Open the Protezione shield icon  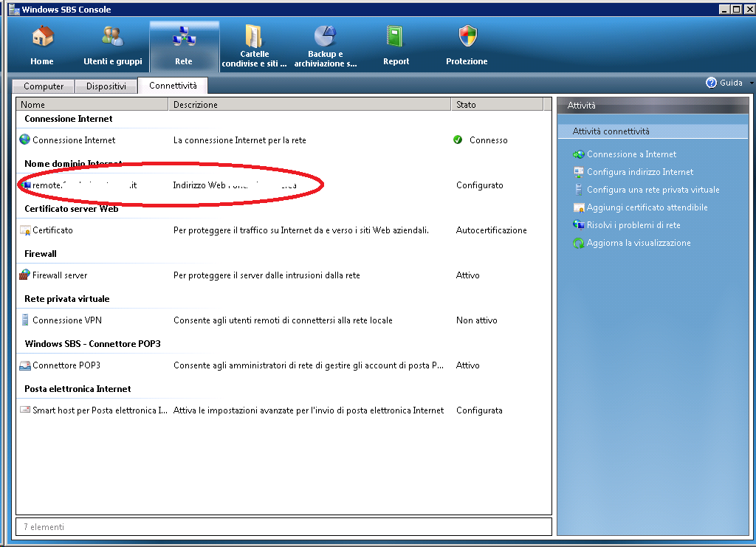467,37
